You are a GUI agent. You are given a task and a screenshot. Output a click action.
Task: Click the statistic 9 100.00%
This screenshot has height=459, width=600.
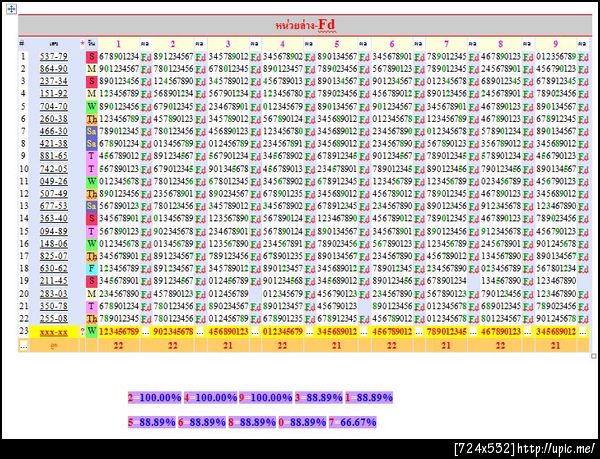266,398
